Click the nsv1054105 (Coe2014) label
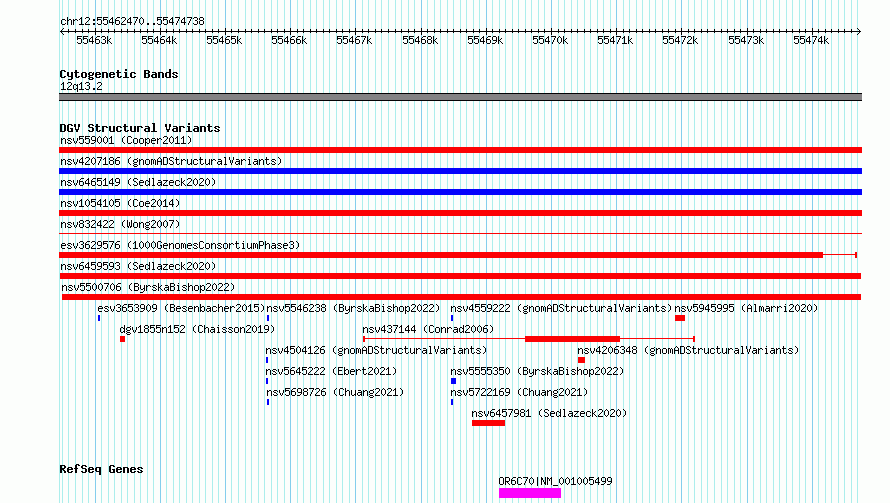 (x=120, y=203)
